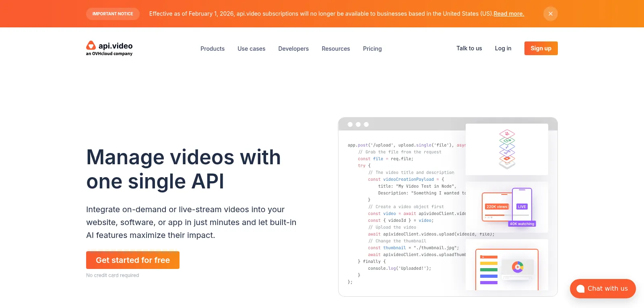Click the Talk to us link
The image size is (644, 308).
pos(469,48)
